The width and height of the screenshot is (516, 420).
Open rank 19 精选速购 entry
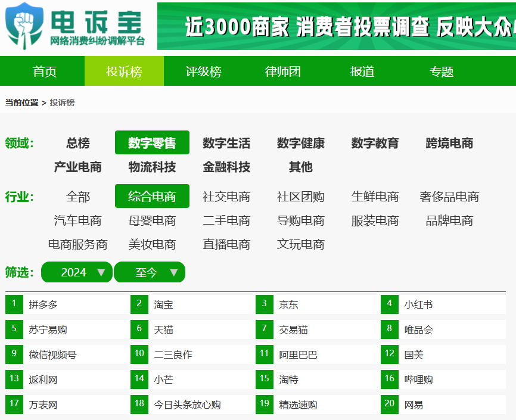point(318,404)
